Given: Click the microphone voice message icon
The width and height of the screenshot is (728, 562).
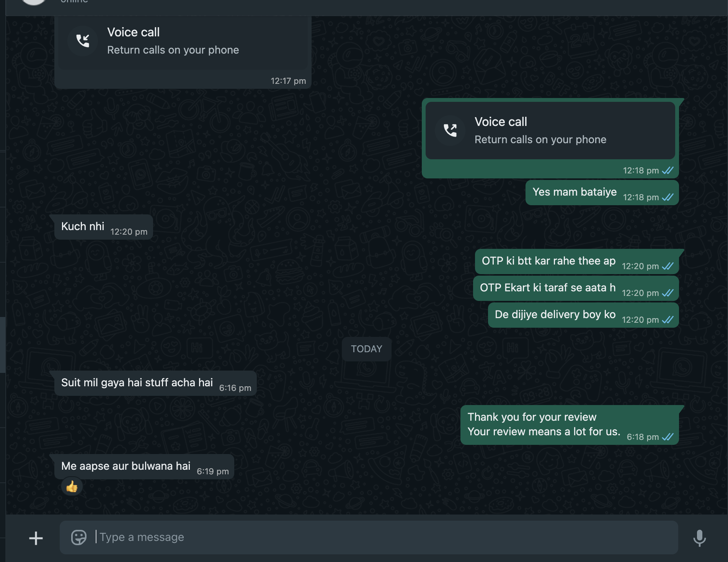Looking at the screenshot, I should click(699, 538).
